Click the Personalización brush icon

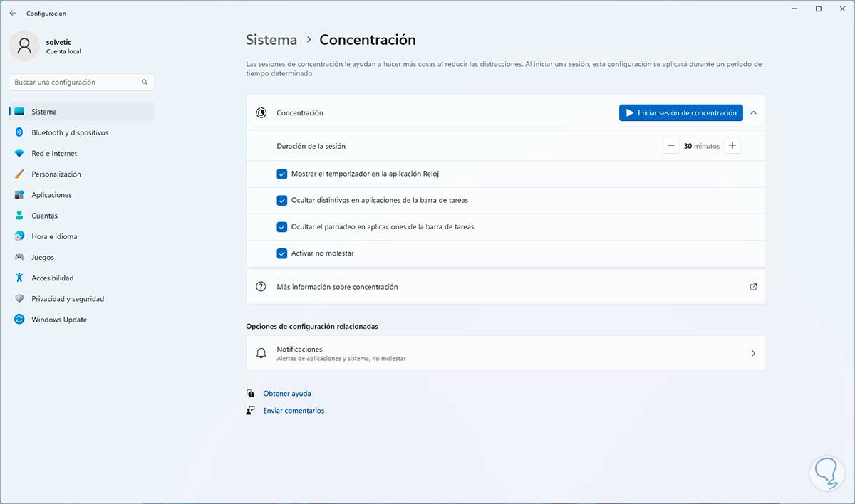pyautogui.click(x=19, y=174)
